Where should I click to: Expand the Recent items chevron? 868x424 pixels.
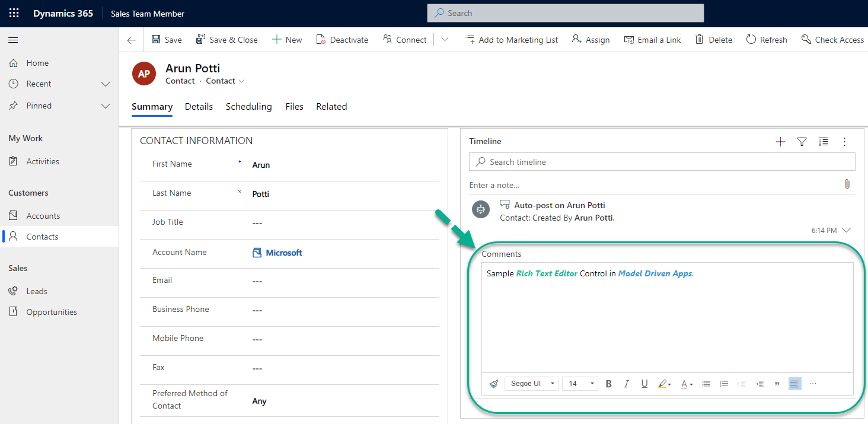coord(106,84)
